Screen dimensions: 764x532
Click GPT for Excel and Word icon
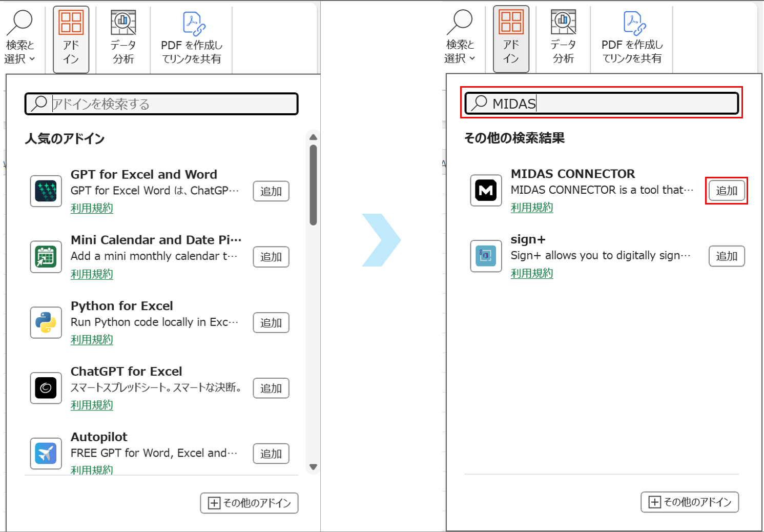pos(46,191)
